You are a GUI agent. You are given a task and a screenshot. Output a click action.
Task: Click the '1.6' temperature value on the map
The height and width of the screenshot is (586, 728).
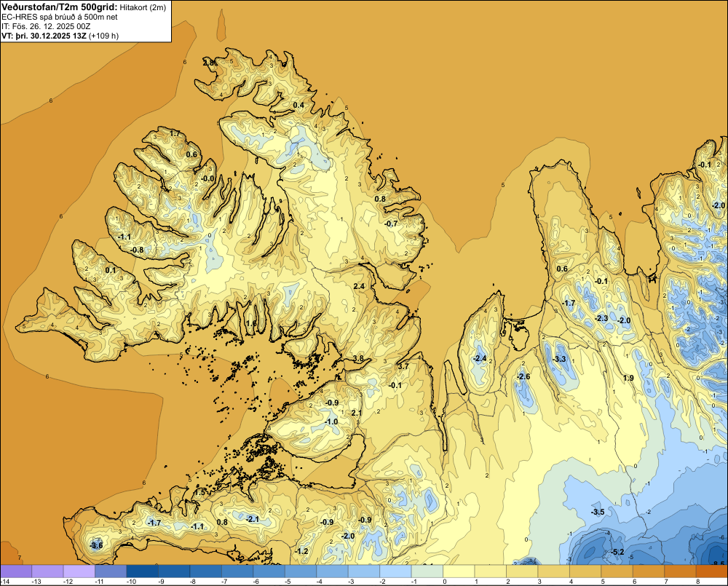click(251, 324)
